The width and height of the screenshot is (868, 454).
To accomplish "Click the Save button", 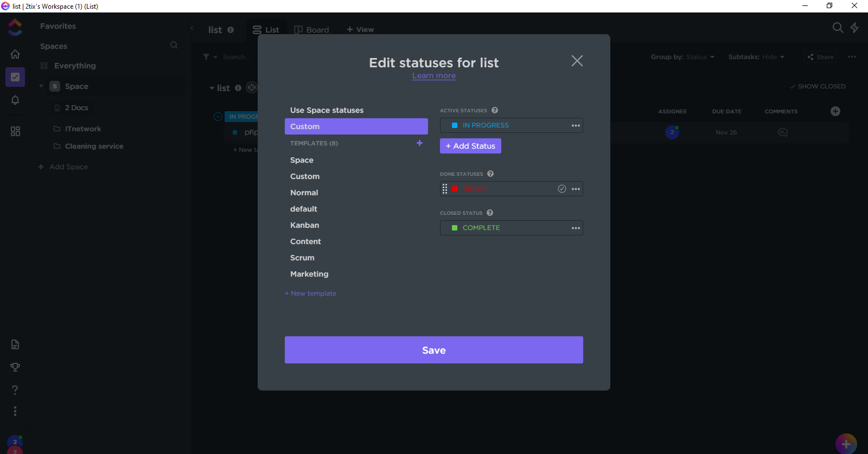I will (x=433, y=350).
